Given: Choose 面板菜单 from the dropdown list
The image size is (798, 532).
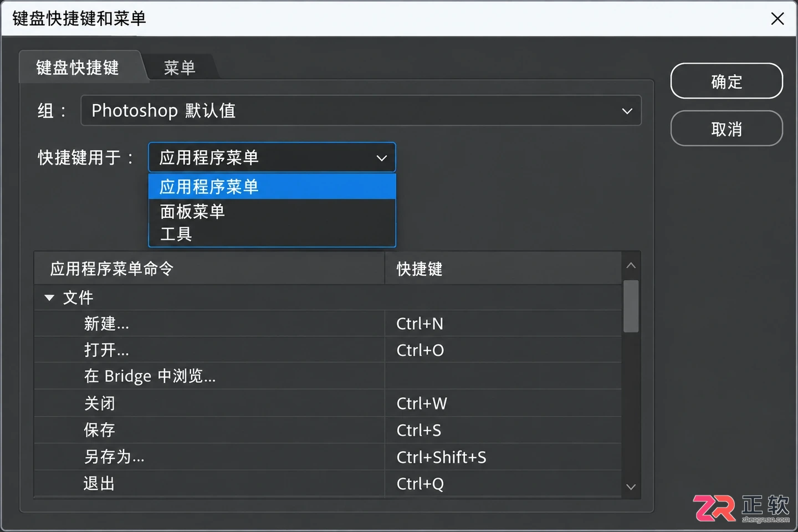Looking at the screenshot, I should pos(272,211).
